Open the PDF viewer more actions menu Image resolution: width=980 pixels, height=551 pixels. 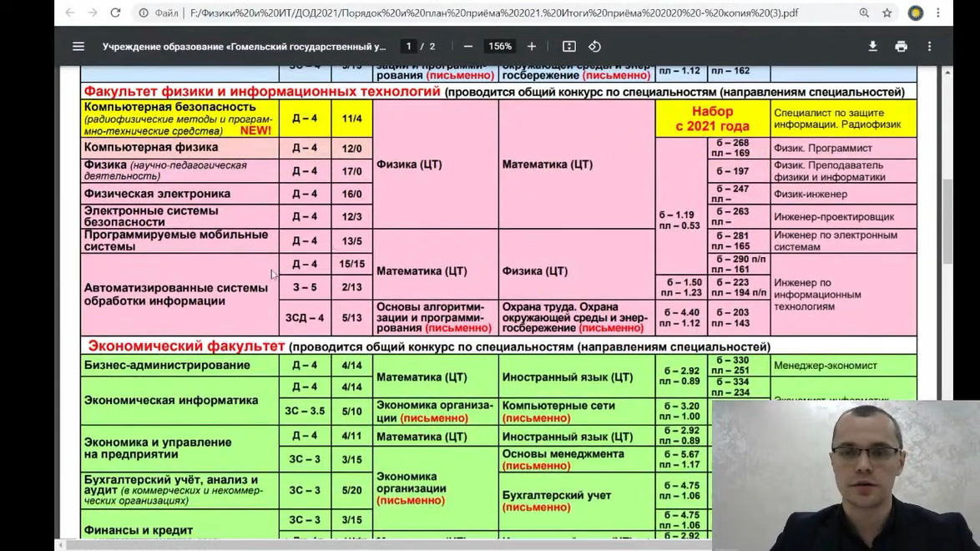(929, 46)
